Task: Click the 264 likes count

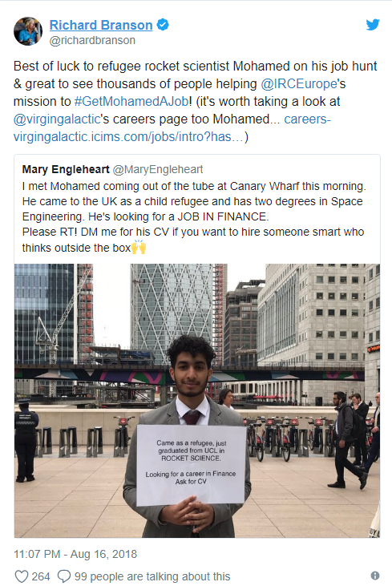Action: 40,576
